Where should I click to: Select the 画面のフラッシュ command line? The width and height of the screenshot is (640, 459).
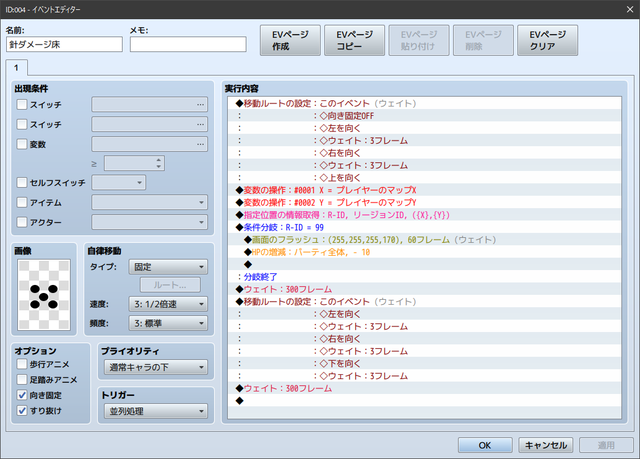pos(424,239)
